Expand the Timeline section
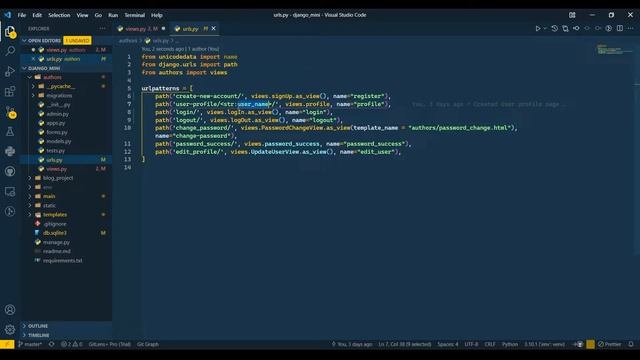 coord(66,335)
